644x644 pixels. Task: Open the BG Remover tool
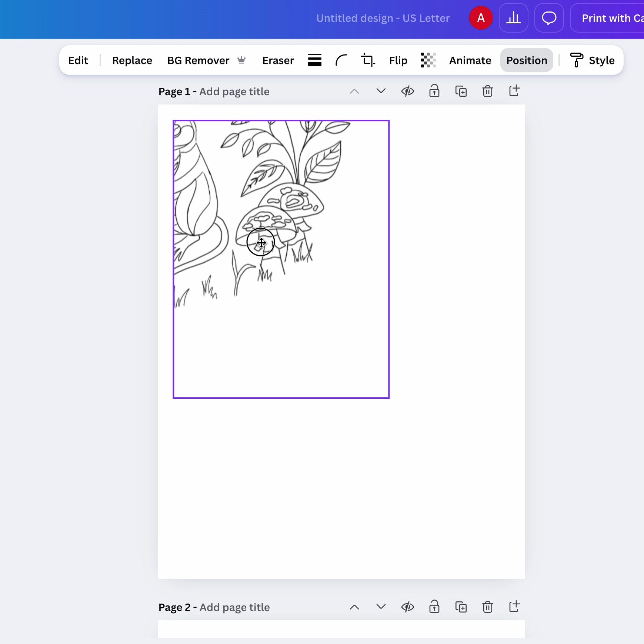[198, 60]
